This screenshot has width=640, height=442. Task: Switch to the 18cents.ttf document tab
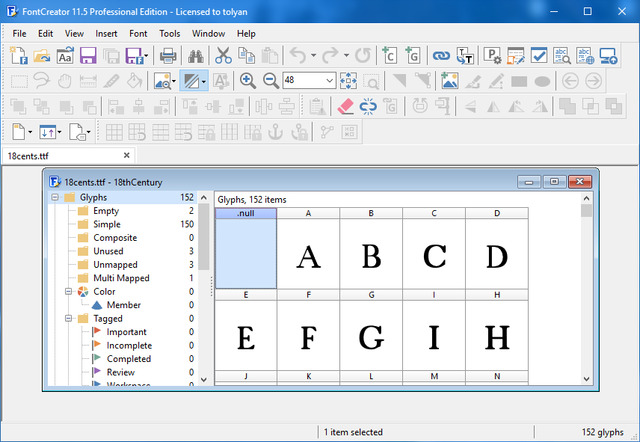30,156
